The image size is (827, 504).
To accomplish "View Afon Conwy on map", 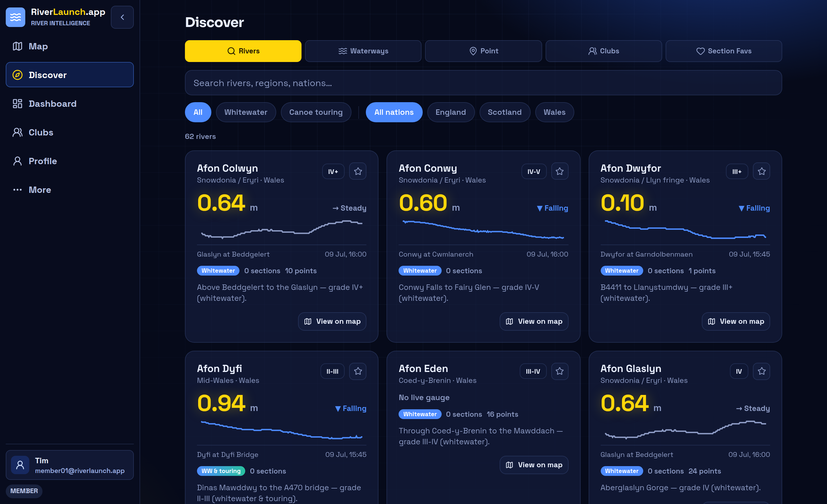I will (534, 321).
